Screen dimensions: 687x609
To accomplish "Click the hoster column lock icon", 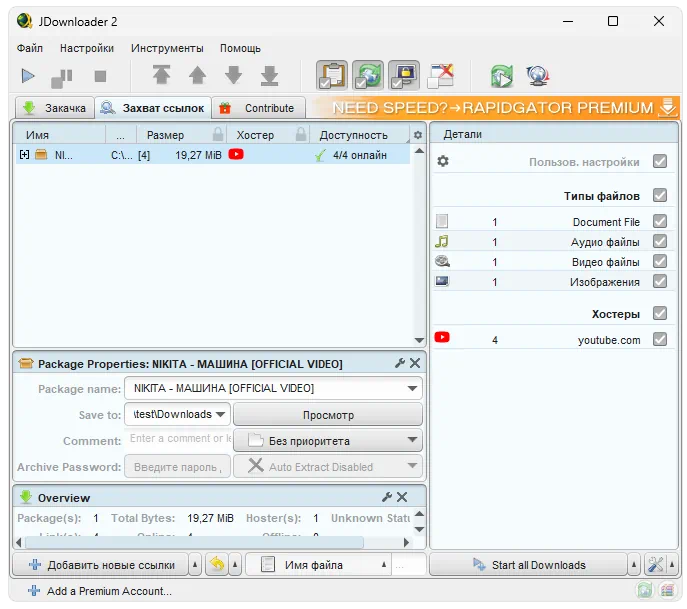I will pyautogui.click(x=301, y=134).
